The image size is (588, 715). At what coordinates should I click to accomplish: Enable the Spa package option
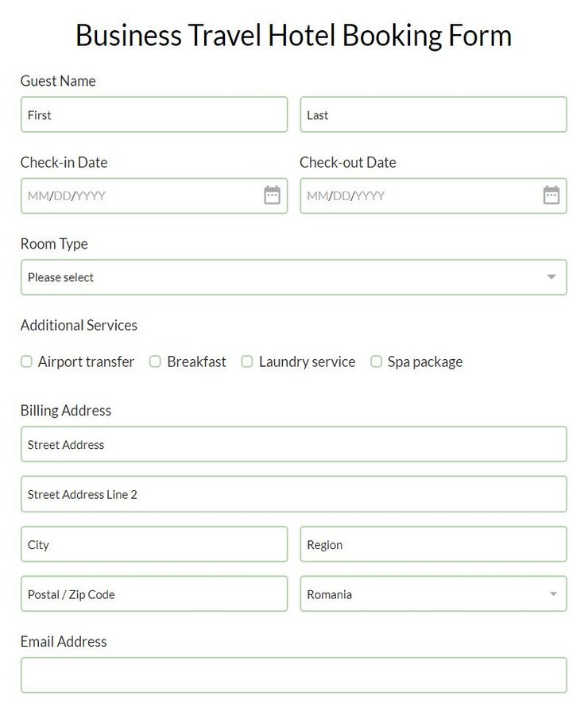click(376, 361)
